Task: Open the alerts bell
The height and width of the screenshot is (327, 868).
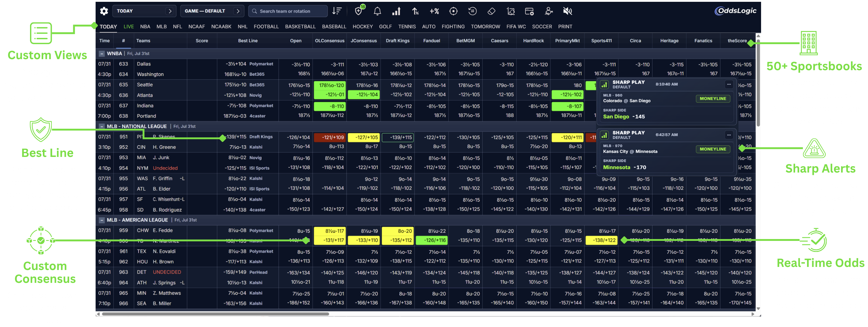Action: pos(377,11)
